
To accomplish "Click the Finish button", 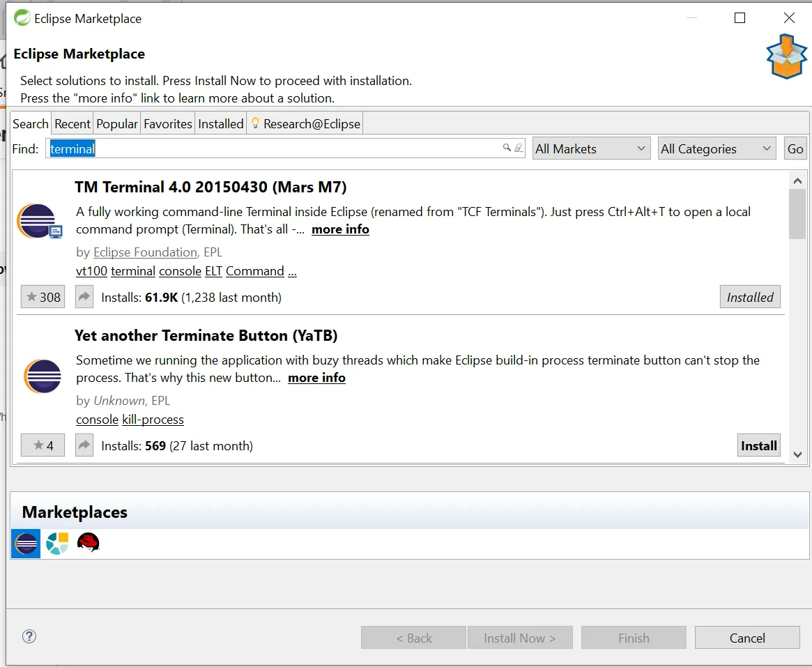I will pos(634,638).
